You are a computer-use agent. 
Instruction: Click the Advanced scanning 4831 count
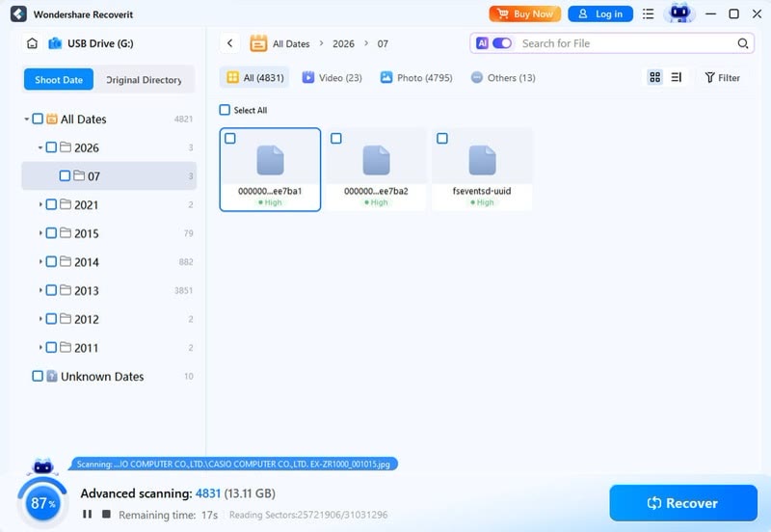208,493
